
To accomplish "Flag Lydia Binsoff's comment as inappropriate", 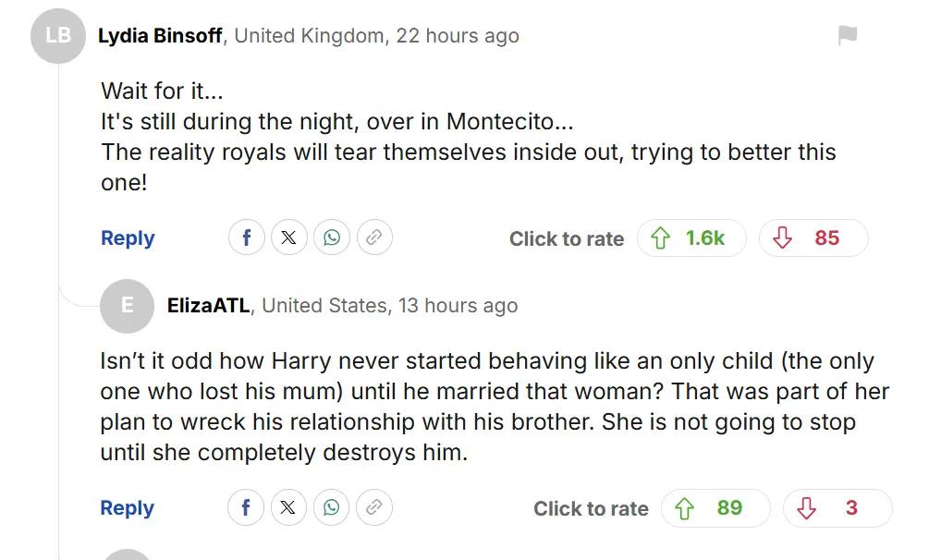I will [x=847, y=36].
